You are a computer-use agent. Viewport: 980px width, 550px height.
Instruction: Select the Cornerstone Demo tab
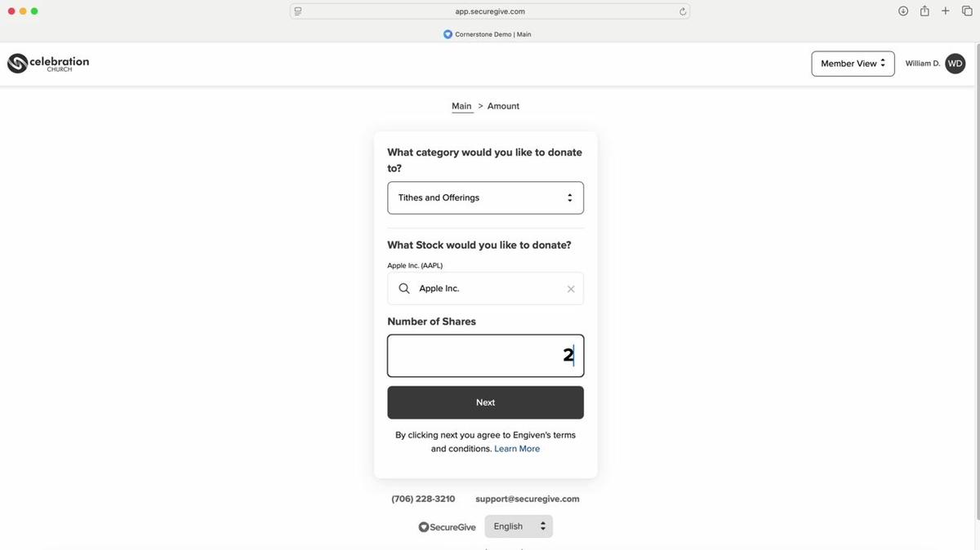coord(488,34)
